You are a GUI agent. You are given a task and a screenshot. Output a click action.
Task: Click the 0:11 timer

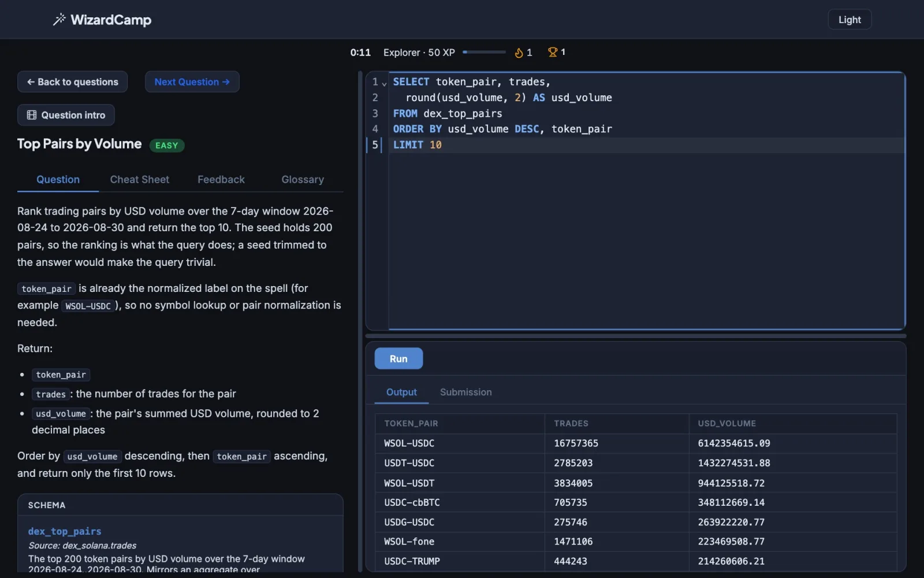[360, 53]
